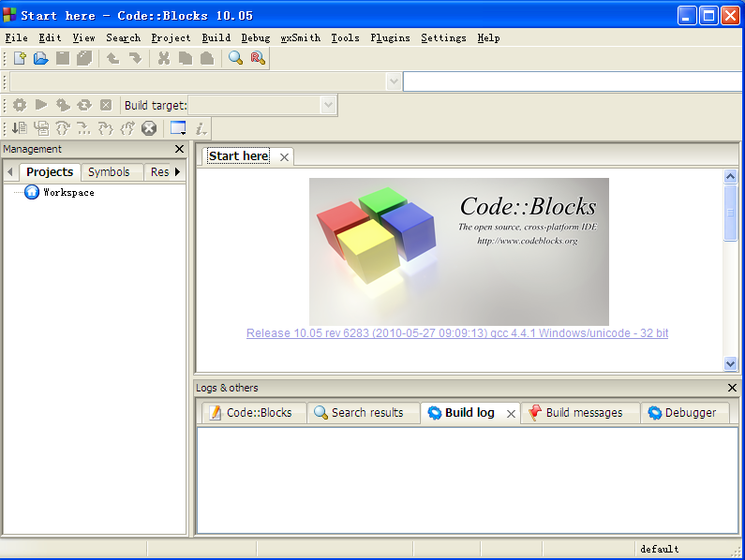Switch to the Projects tab
This screenshot has height=560, width=745.
tap(50, 172)
